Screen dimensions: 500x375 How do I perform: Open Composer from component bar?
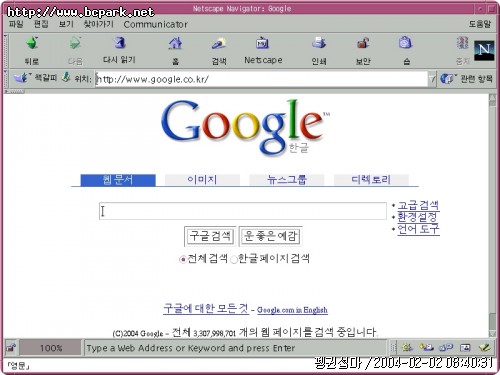(x=485, y=348)
